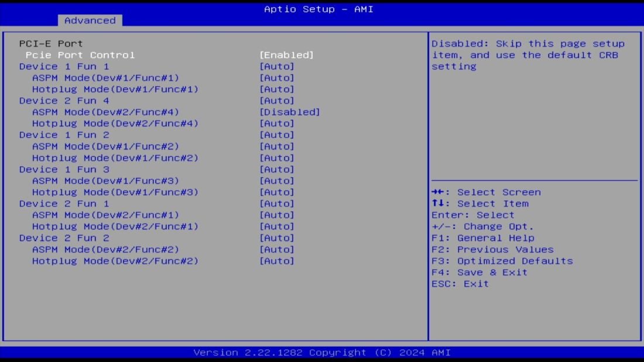The width and height of the screenshot is (644, 362).
Task: Change Hotplug Mode(Dev#1/Func#3) Auto value
Action: click(x=277, y=192)
